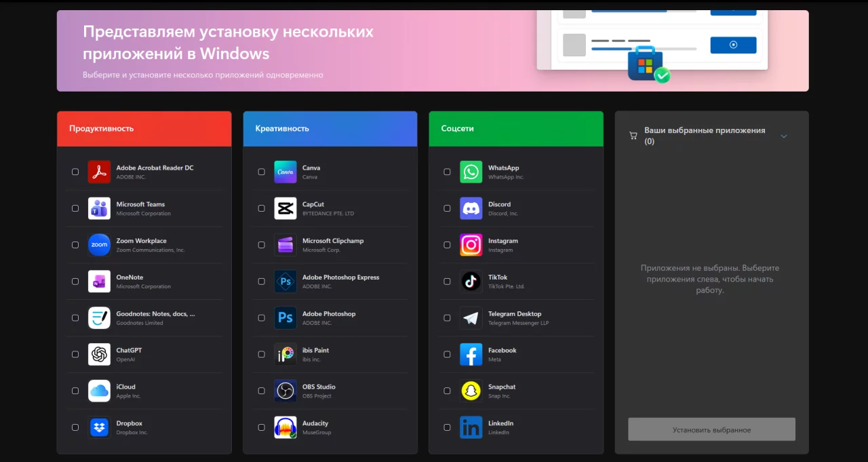The image size is (868, 462).
Task: Click the Telegram Desktop icon
Action: tap(471, 317)
